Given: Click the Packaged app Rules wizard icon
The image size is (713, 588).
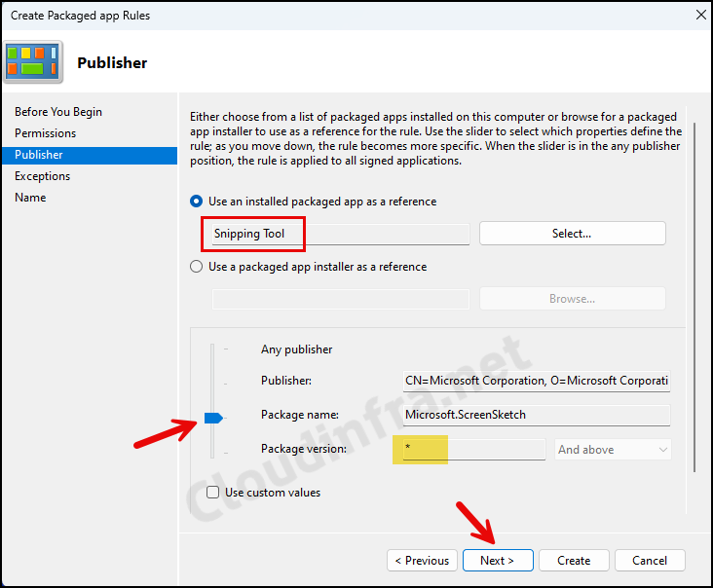Looking at the screenshot, I should point(33,61).
